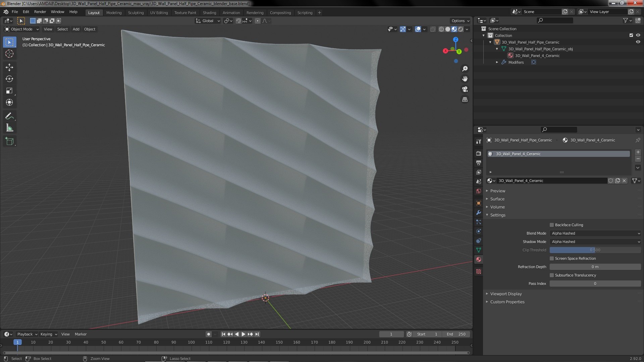Open the Render properties tab

[x=479, y=153]
